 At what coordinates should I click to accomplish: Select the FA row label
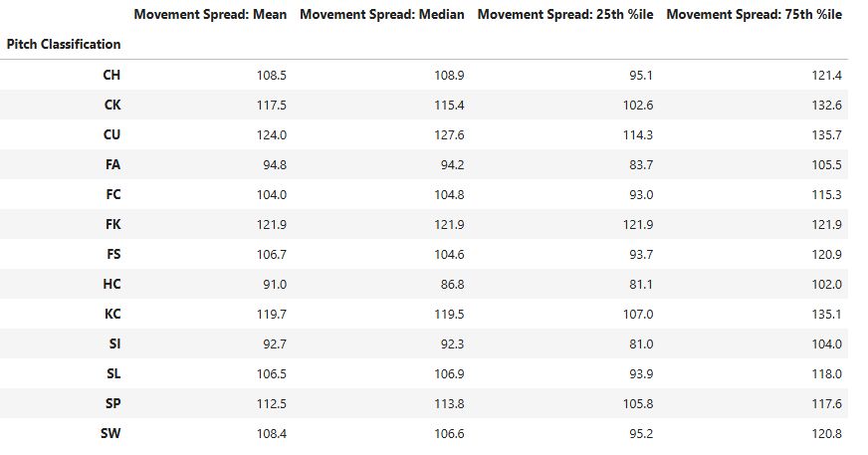112,164
